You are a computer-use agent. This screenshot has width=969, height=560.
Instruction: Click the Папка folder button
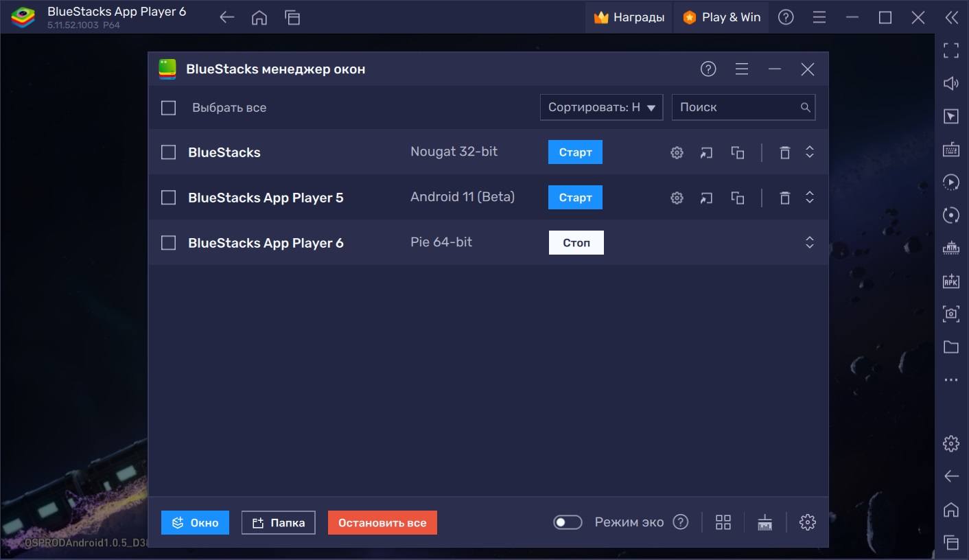(x=278, y=523)
